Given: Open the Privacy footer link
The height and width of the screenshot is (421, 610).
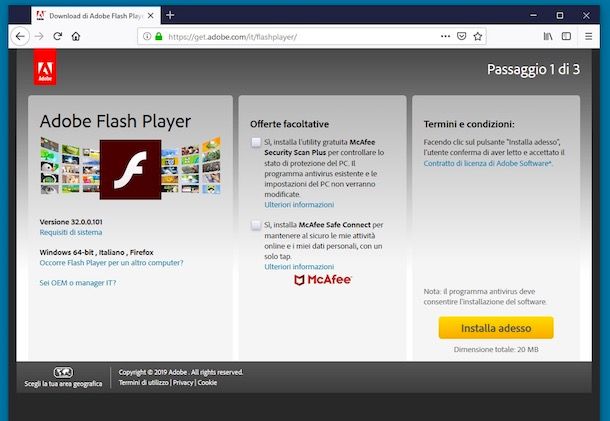Looking at the screenshot, I should tap(183, 382).
